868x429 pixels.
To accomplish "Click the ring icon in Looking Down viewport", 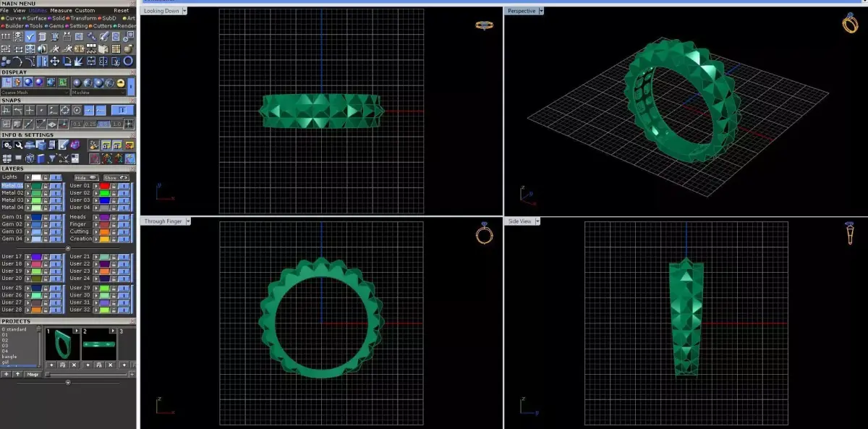I will point(484,25).
